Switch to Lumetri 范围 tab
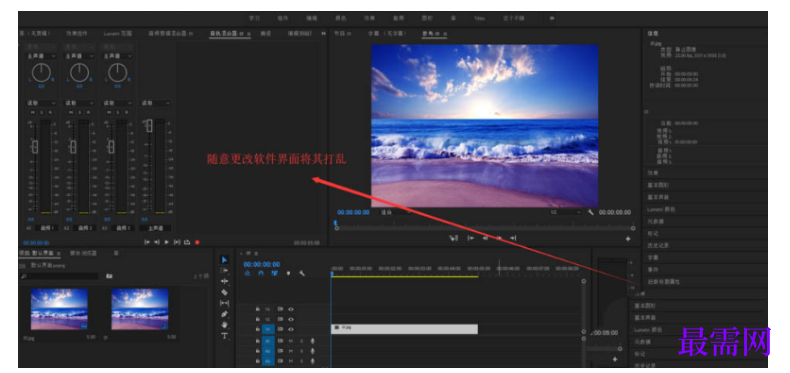Viewport: 790px width, 373px height. 118,34
